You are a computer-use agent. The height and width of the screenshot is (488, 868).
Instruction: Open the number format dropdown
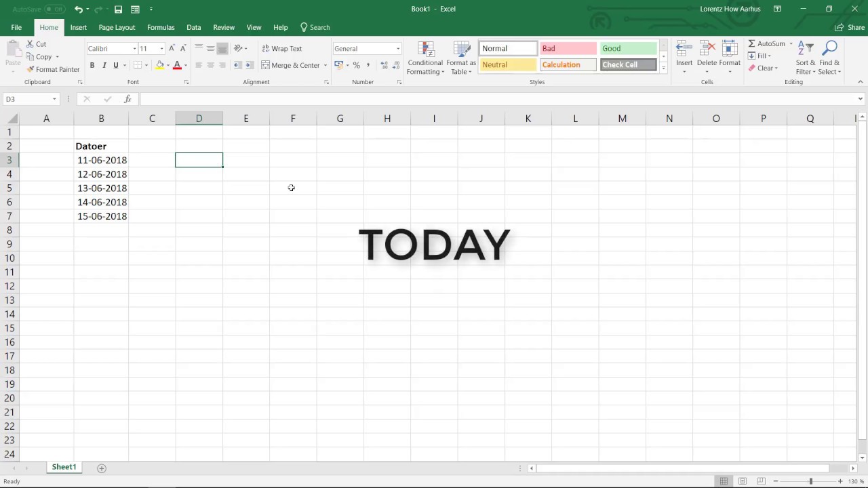click(398, 49)
